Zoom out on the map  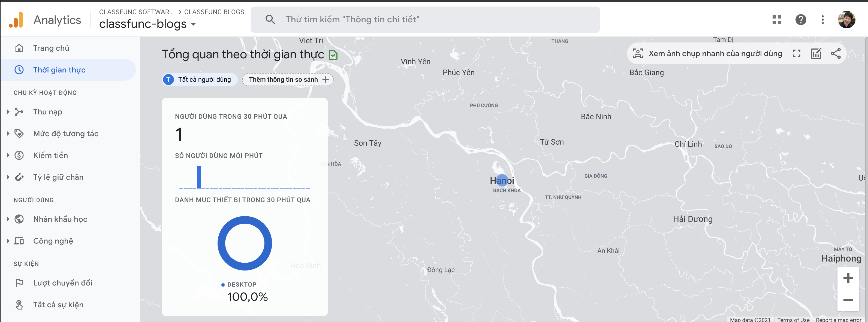[848, 300]
